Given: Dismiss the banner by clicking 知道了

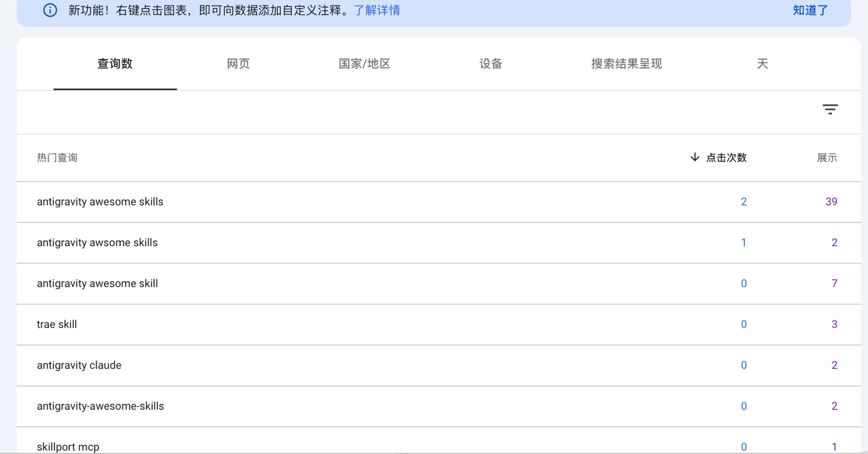Looking at the screenshot, I should coord(809,10).
